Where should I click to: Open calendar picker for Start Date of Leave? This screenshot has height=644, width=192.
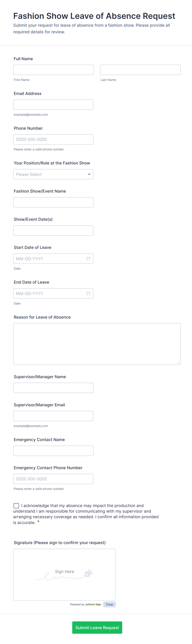pos(88,259)
